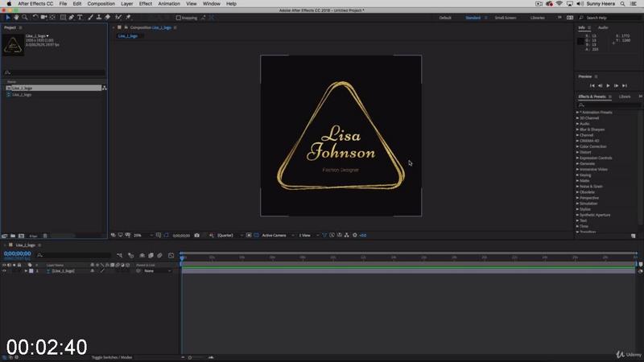Select the Pen tool
This screenshot has height=362, width=644.
click(x=72, y=17)
